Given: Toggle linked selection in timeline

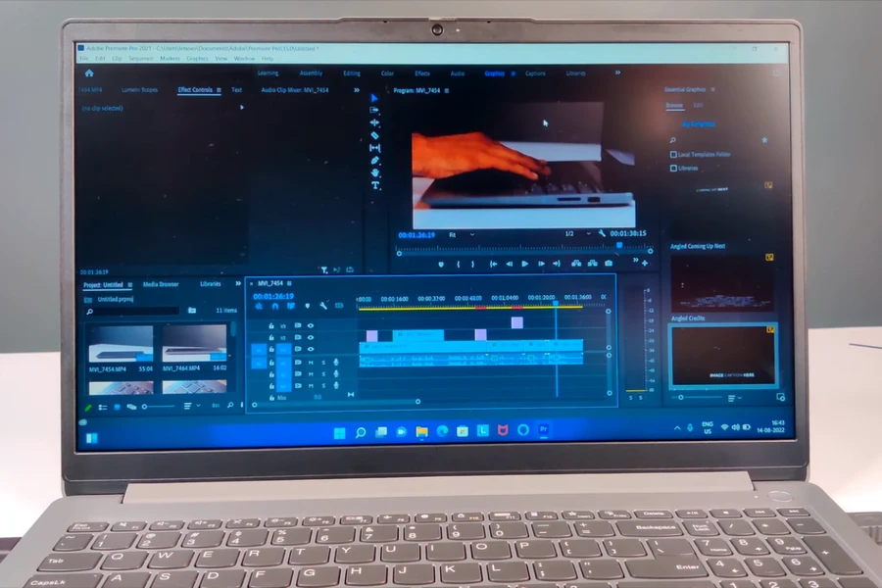Looking at the screenshot, I should point(291,306).
